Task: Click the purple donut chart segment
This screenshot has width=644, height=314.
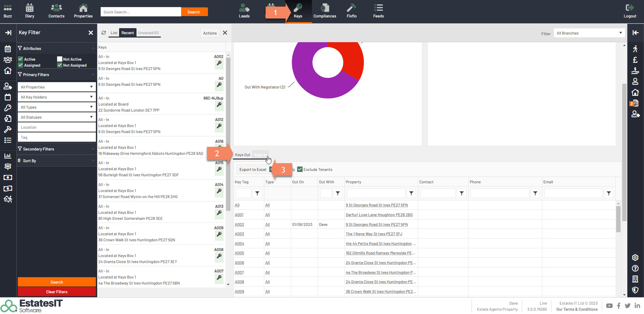Action: [312, 84]
